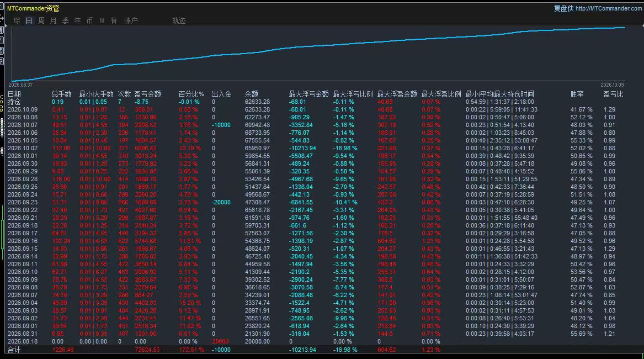Open the http://MTCommander.com link
644x359 pixels.
(609, 8)
